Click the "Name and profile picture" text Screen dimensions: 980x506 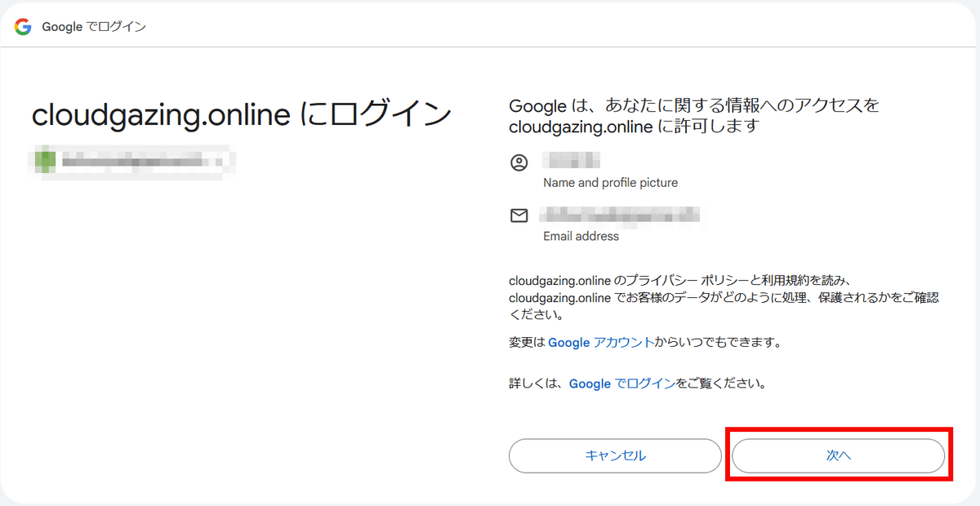tap(610, 183)
